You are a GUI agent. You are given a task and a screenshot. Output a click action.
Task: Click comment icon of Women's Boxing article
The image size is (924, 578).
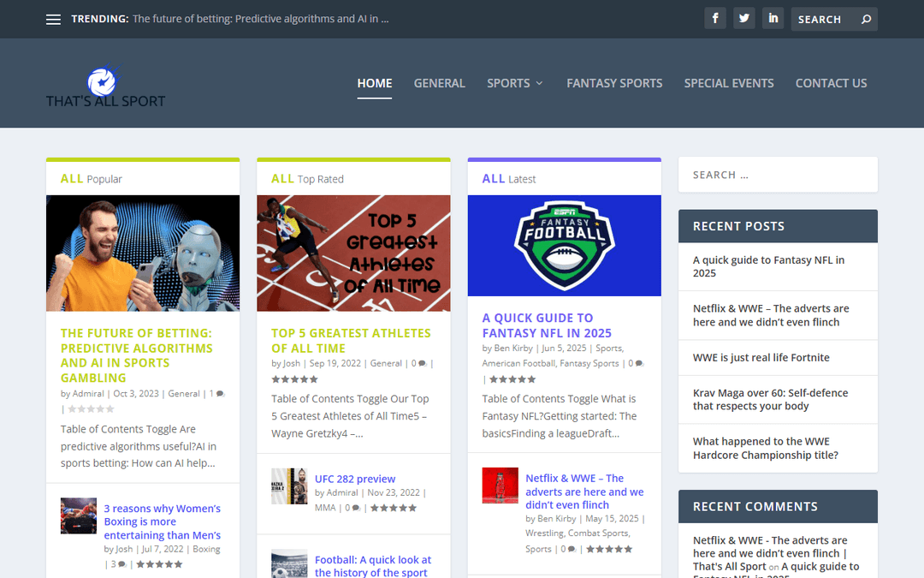(122, 564)
